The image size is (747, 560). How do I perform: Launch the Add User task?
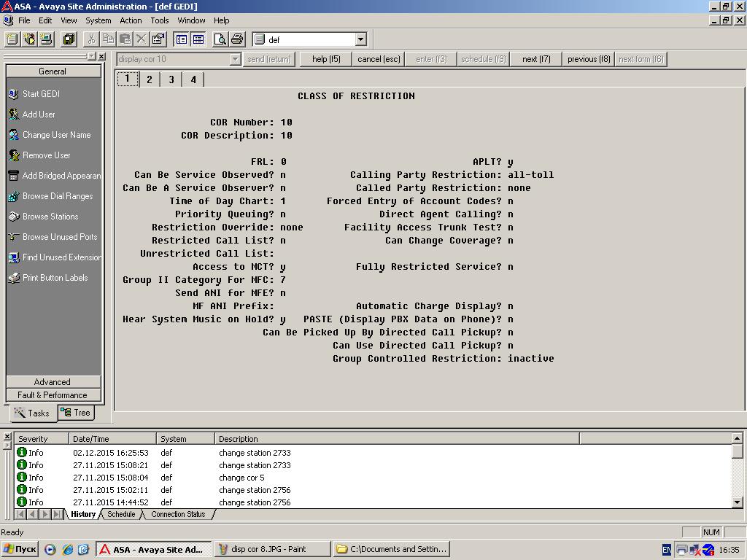click(39, 114)
